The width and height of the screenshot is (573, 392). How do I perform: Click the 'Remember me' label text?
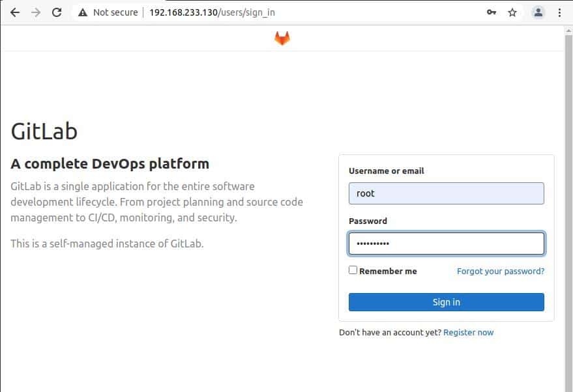click(388, 271)
